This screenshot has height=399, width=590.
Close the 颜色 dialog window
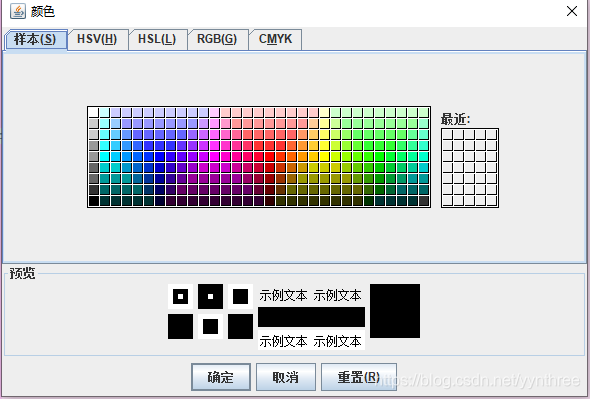[x=572, y=11]
